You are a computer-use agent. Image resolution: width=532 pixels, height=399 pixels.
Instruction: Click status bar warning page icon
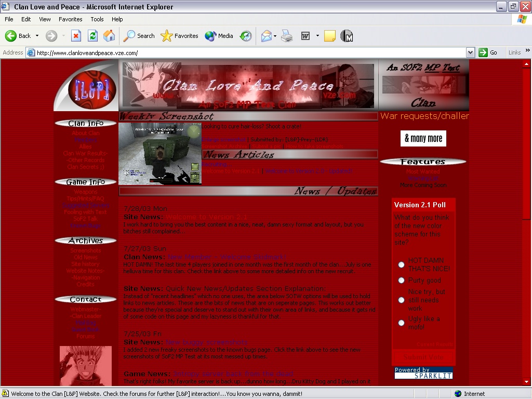coord(5,394)
